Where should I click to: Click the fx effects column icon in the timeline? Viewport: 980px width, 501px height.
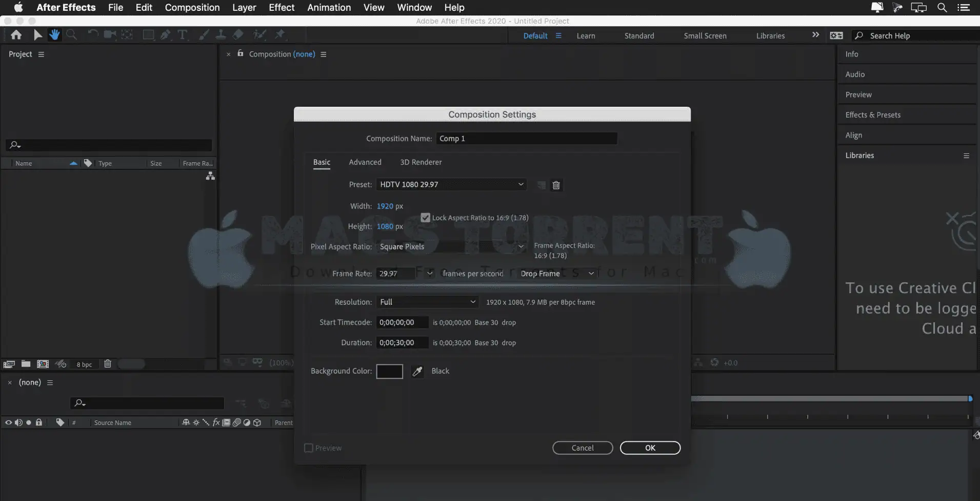(216, 422)
